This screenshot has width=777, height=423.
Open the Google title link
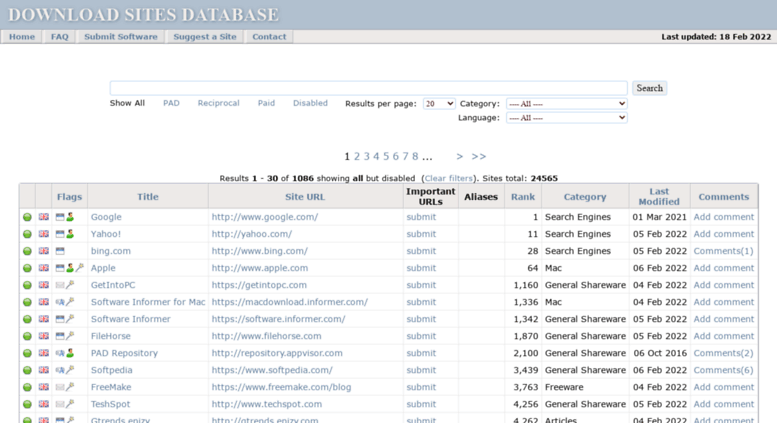[106, 217]
